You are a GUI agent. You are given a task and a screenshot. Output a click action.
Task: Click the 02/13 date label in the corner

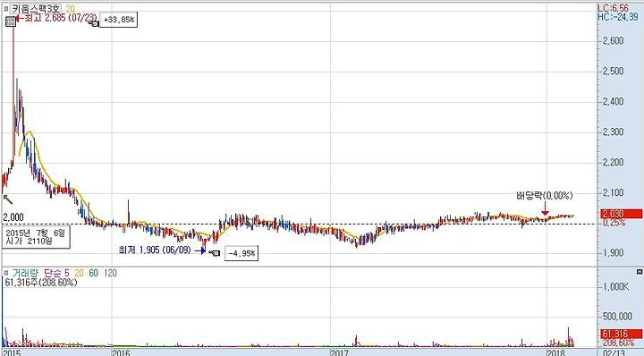click(x=614, y=352)
